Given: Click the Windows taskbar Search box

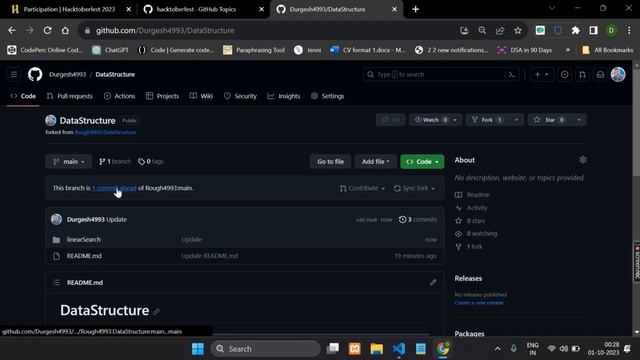Looking at the screenshot, I should coord(265,349).
